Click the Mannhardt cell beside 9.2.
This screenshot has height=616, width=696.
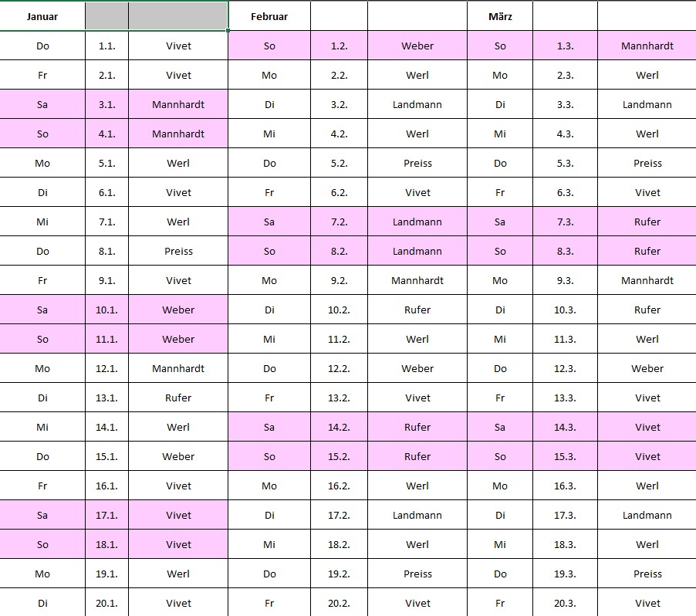[417, 280]
